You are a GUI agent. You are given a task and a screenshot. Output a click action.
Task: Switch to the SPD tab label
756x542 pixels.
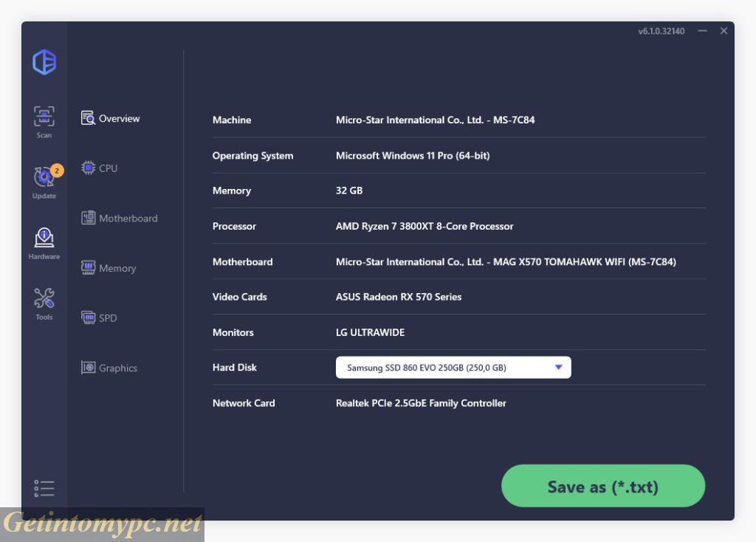point(108,318)
